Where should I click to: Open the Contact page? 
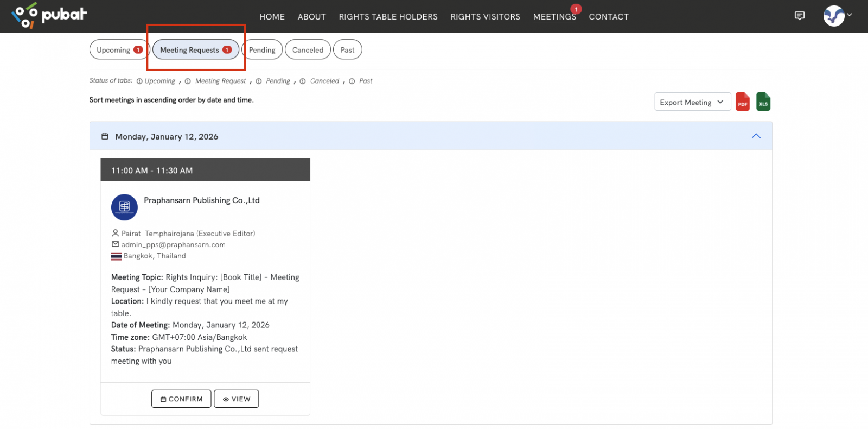(608, 17)
